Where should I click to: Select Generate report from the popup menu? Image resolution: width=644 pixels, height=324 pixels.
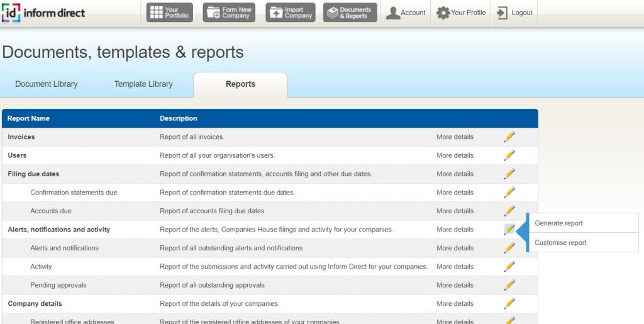(x=558, y=223)
